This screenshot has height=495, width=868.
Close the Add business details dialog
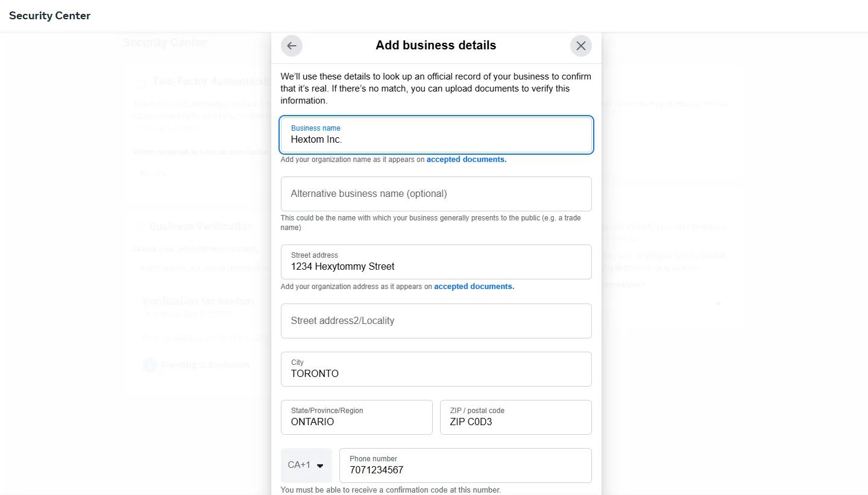pos(581,46)
